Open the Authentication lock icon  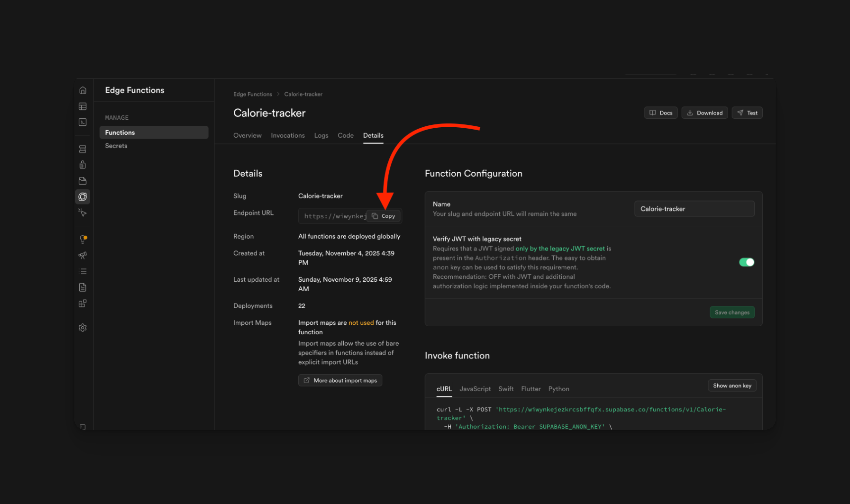pyautogui.click(x=83, y=165)
